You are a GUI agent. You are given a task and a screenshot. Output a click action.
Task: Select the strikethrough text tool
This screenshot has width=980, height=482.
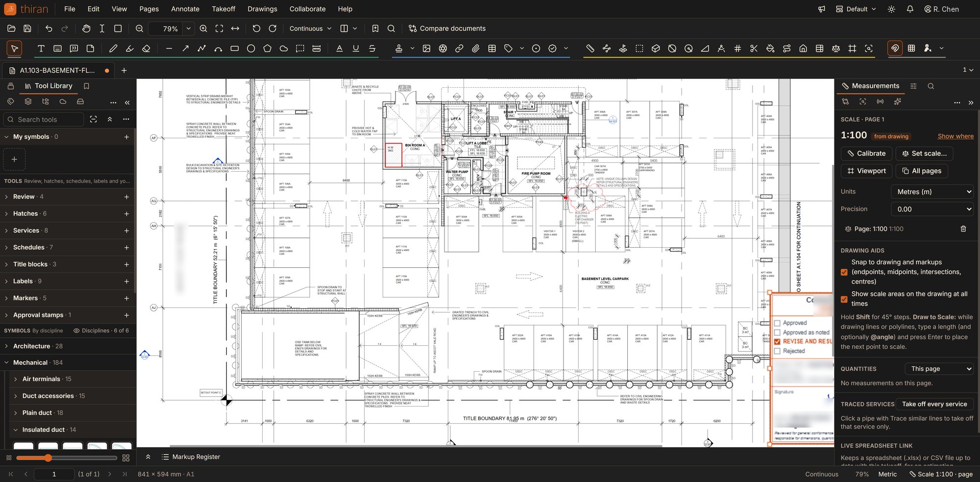372,49
